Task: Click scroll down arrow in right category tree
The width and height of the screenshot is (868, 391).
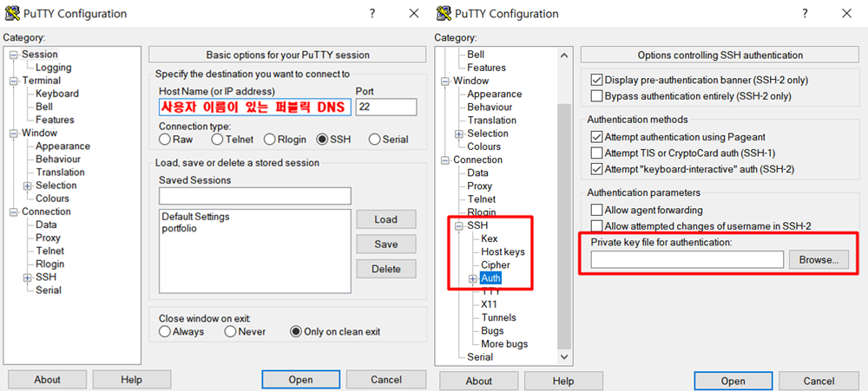Action: tap(563, 358)
